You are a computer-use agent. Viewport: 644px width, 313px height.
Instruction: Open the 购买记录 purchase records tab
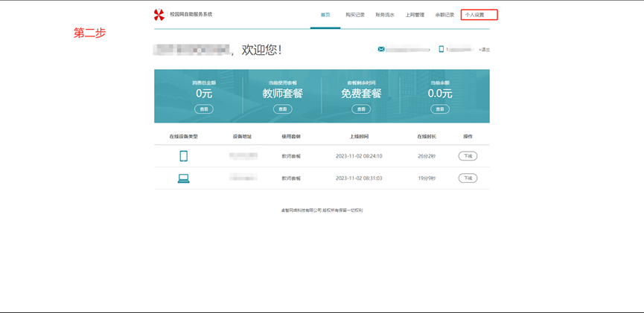coord(355,15)
